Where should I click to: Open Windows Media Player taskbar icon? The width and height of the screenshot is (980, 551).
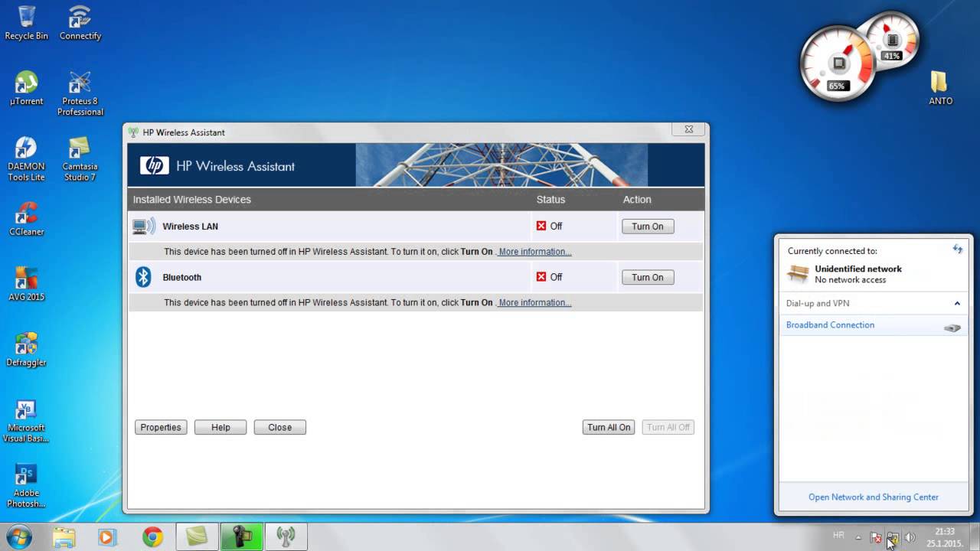point(107,537)
